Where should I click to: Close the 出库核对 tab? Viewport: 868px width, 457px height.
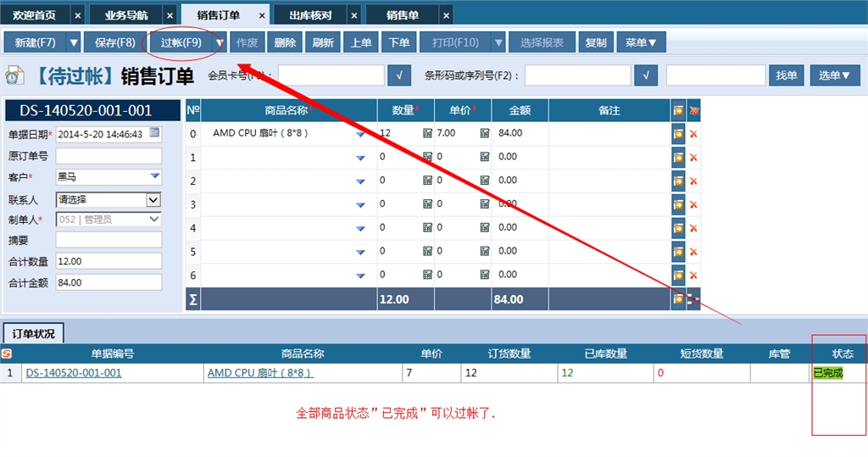tap(354, 15)
